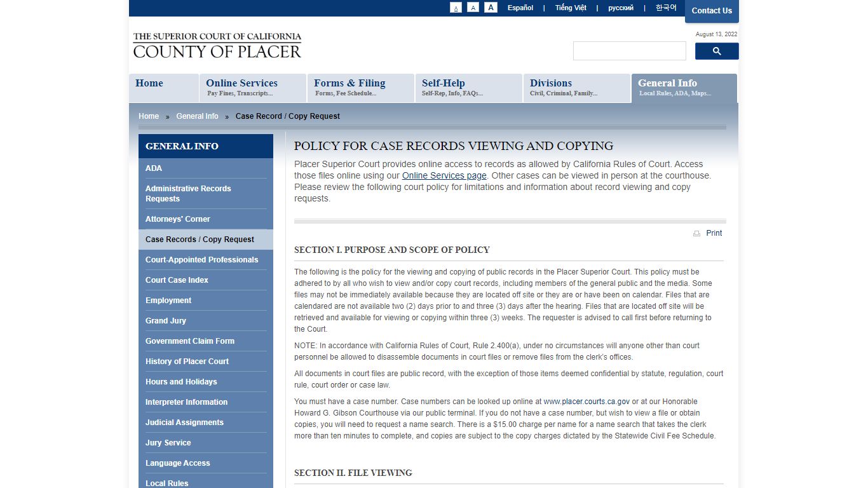Open Local Rules in the sidebar
Image resolution: width=868 pixels, height=488 pixels.
pyautogui.click(x=206, y=482)
